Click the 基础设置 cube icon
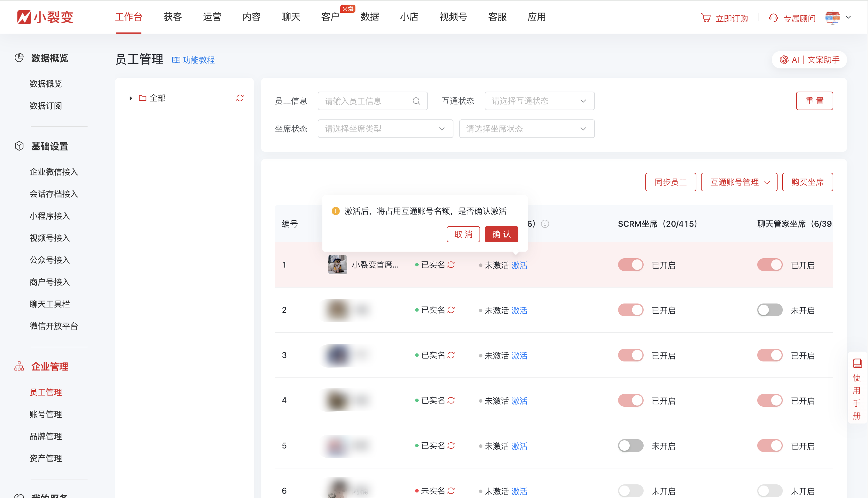Viewport: 868px width, 498px height. (19, 146)
